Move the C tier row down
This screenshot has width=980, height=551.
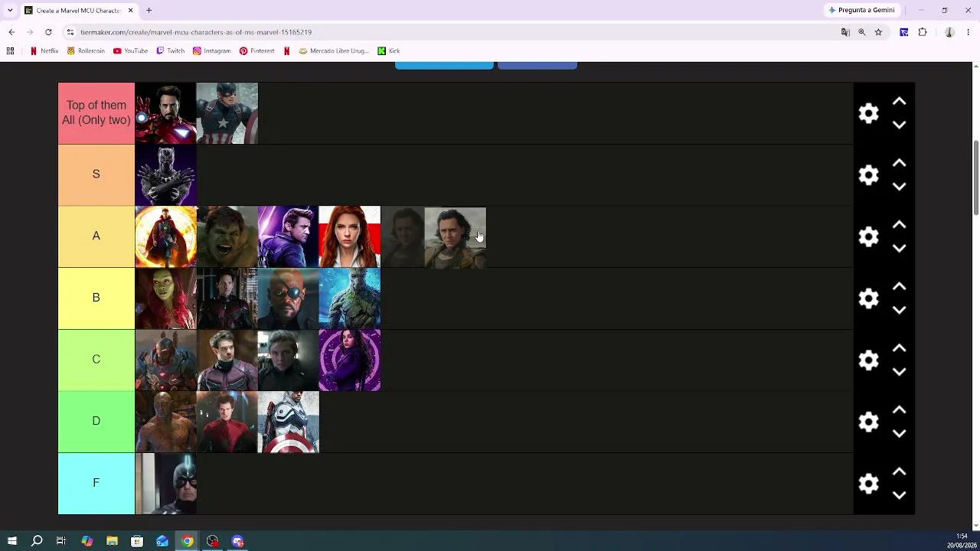900,372
